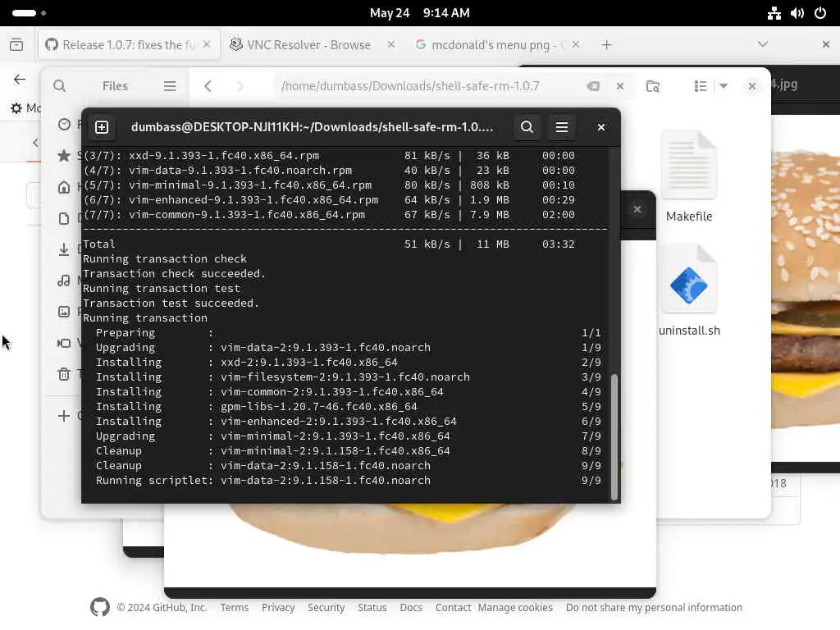Open Videos in Files sidebar
840x630 pixels.
(x=64, y=343)
